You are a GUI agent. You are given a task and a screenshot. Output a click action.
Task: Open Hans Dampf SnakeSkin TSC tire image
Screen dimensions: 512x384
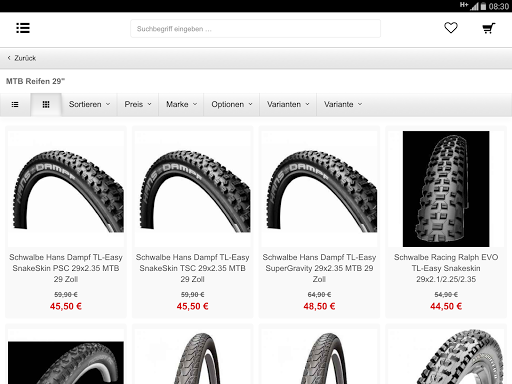click(x=193, y=189)
